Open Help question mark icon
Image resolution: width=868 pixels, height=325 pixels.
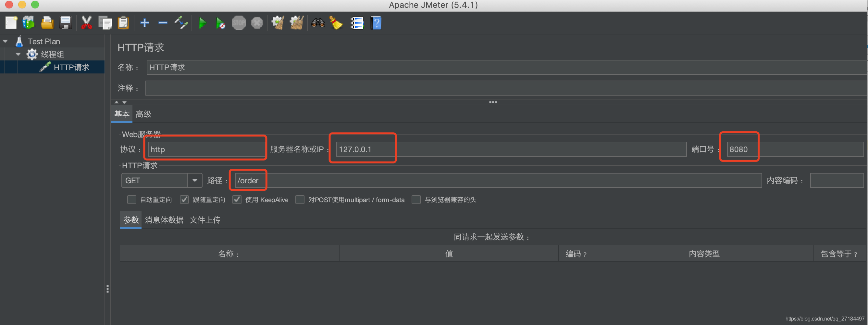coord(376,23)
